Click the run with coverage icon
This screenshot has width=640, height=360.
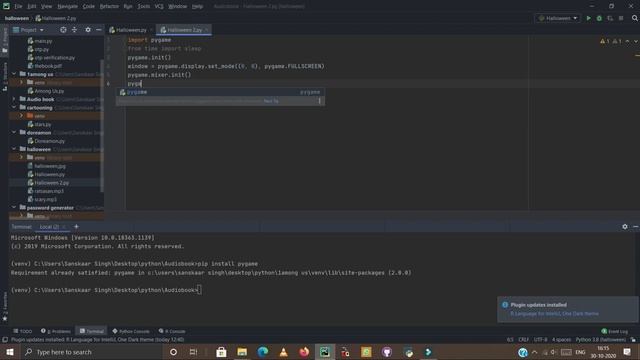610,18
